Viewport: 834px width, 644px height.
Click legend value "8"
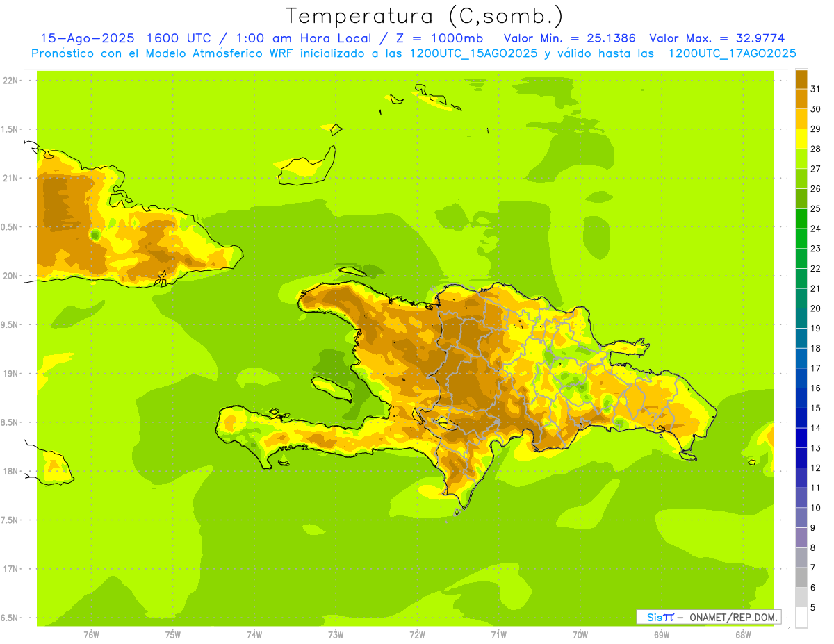click(813, 547)
